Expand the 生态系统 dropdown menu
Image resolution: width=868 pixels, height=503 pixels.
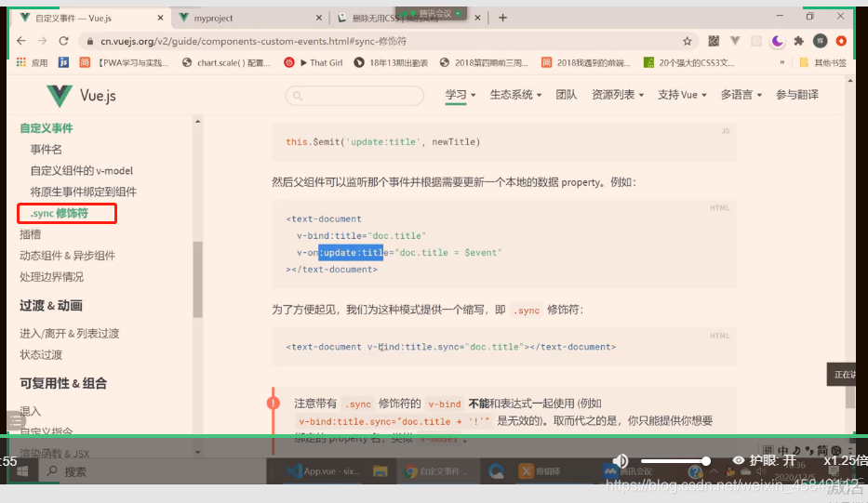[515, 95]
